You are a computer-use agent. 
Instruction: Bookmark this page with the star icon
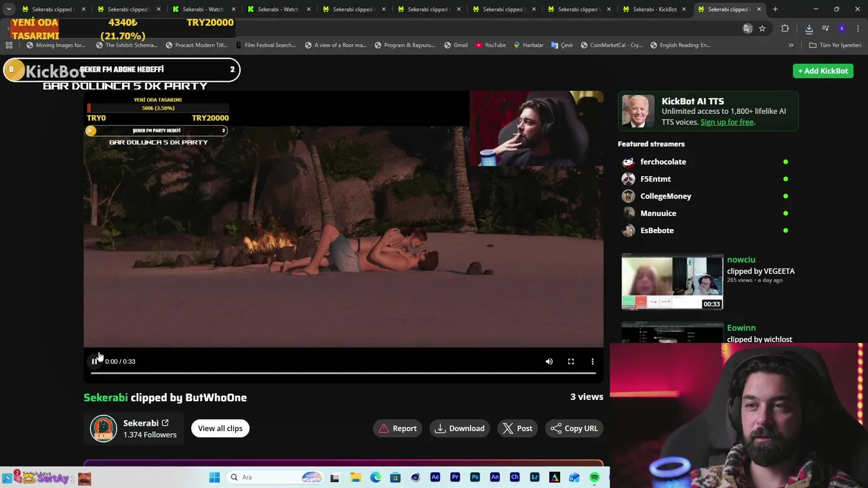tap(762, 28)
